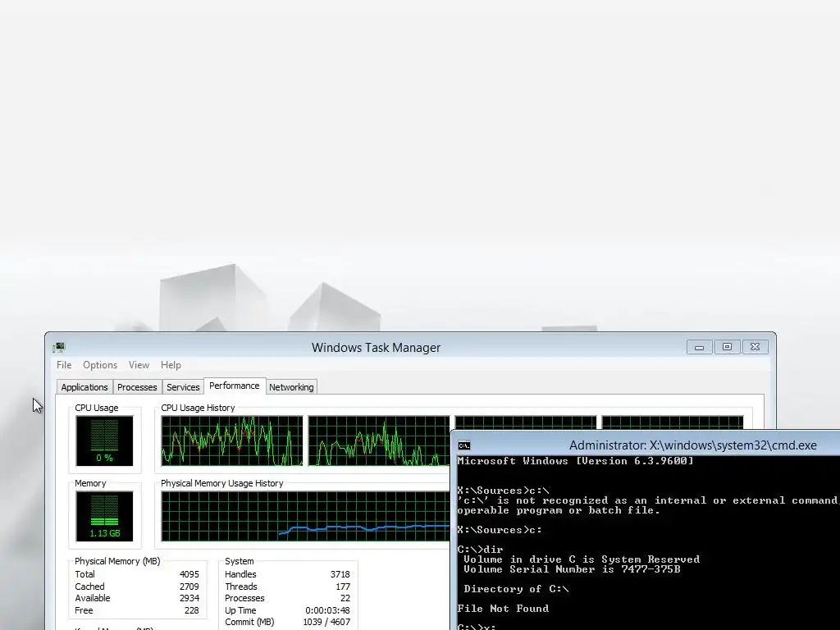
Task: Click the Microsoft Windows Version line in cmd
Action: click(575, 461)
